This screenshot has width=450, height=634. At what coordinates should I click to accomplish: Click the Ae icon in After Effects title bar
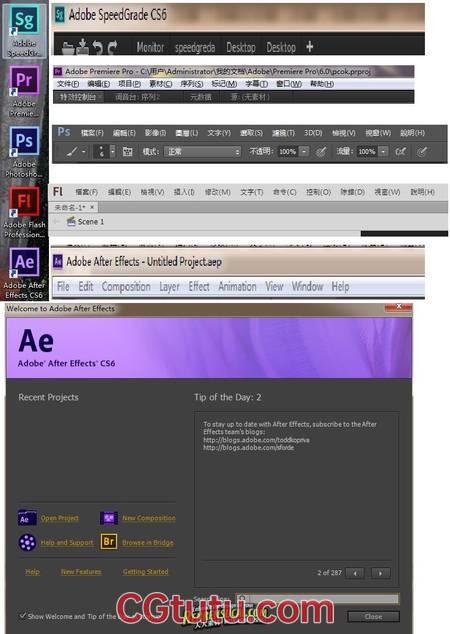58,261
